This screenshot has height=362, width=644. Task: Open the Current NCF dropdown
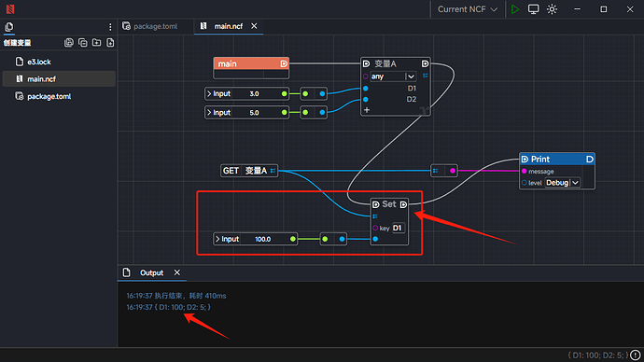tap(467, 9)
